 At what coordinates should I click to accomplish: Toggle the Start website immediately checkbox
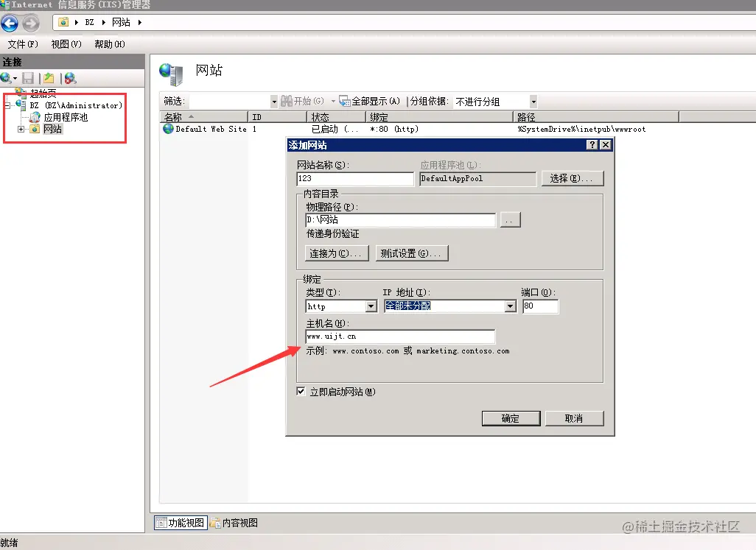301,391
